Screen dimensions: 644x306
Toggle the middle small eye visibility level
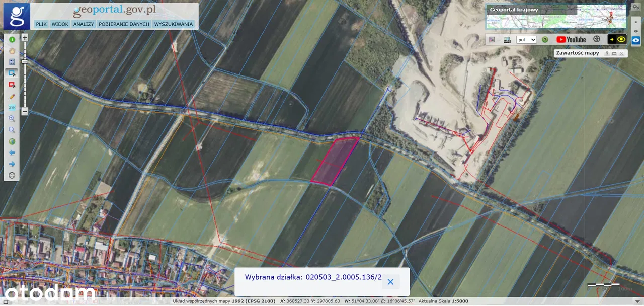[636, 31]
